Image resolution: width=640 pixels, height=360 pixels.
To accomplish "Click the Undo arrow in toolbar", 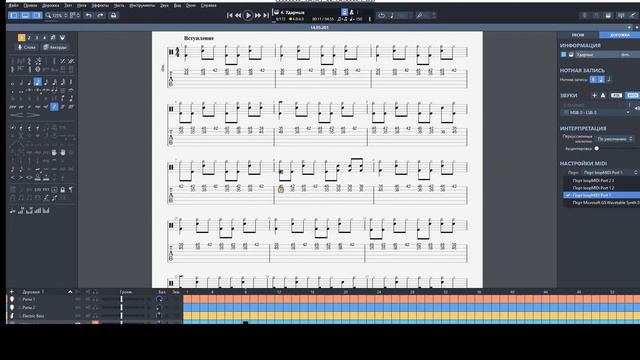I will pos(89,16).
